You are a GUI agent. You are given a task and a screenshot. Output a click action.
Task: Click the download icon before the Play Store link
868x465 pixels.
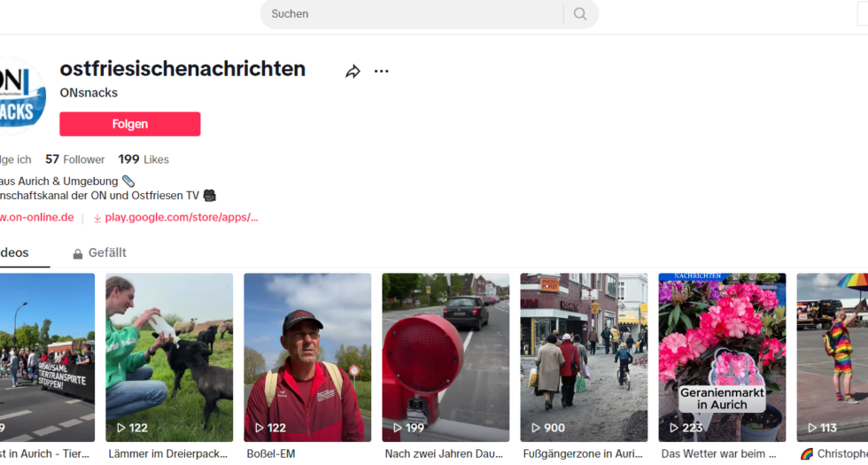(97, 218)
